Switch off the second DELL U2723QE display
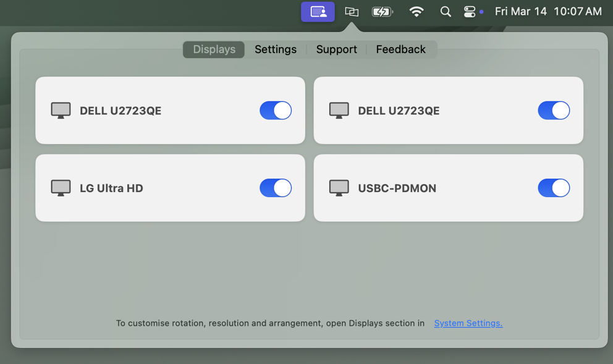 click(x=554, y=111)
